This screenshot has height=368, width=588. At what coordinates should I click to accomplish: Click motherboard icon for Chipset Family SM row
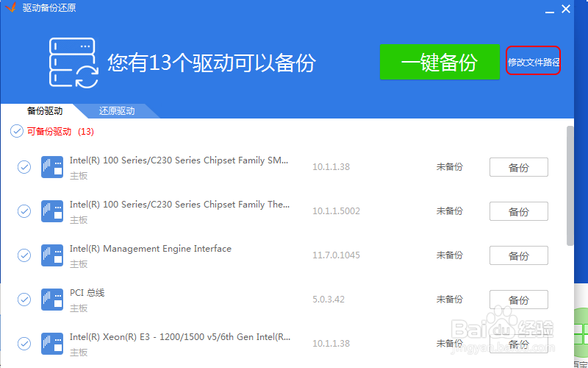(x=52, y=167)
